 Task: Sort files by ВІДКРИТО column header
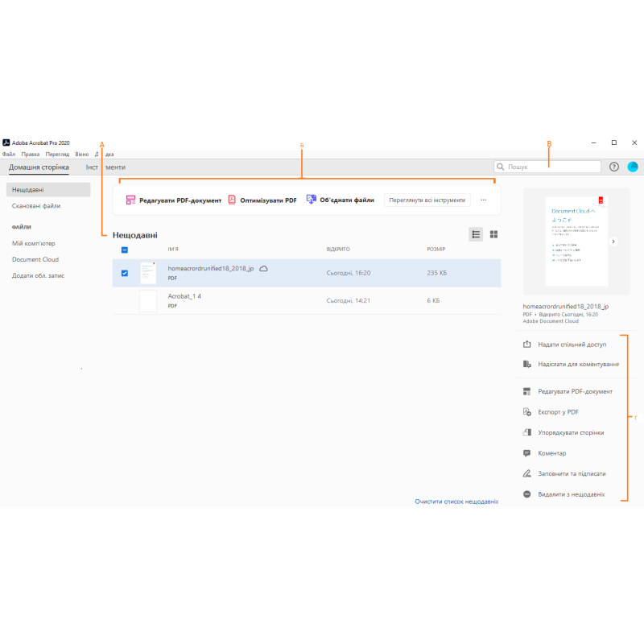pos(338,250)
